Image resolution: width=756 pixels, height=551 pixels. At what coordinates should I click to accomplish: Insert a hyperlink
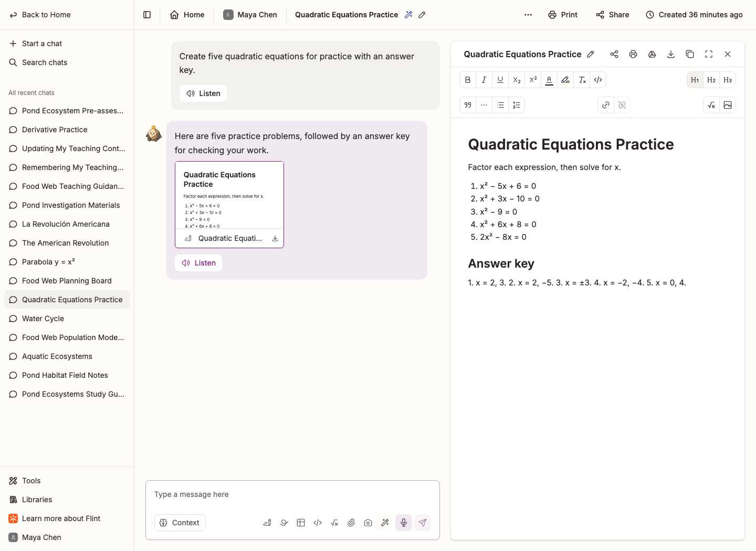606,105
